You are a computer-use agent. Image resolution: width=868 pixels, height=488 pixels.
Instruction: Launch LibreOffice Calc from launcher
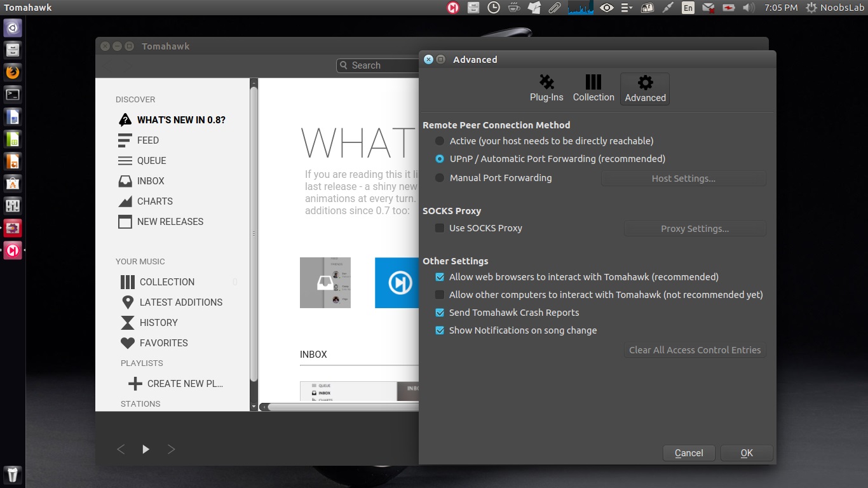pyautogui.click(x=13, y=139)
